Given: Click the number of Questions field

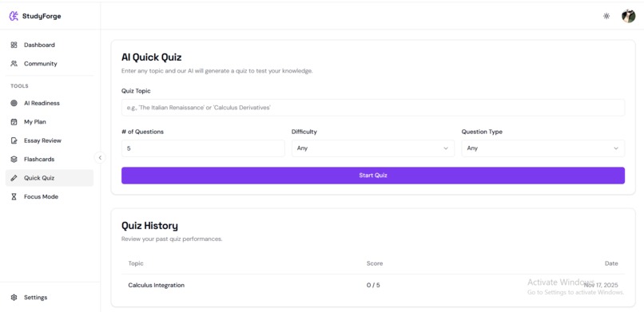Looking at the screenshot, I should pyautogui.click(x=203, y=148).
